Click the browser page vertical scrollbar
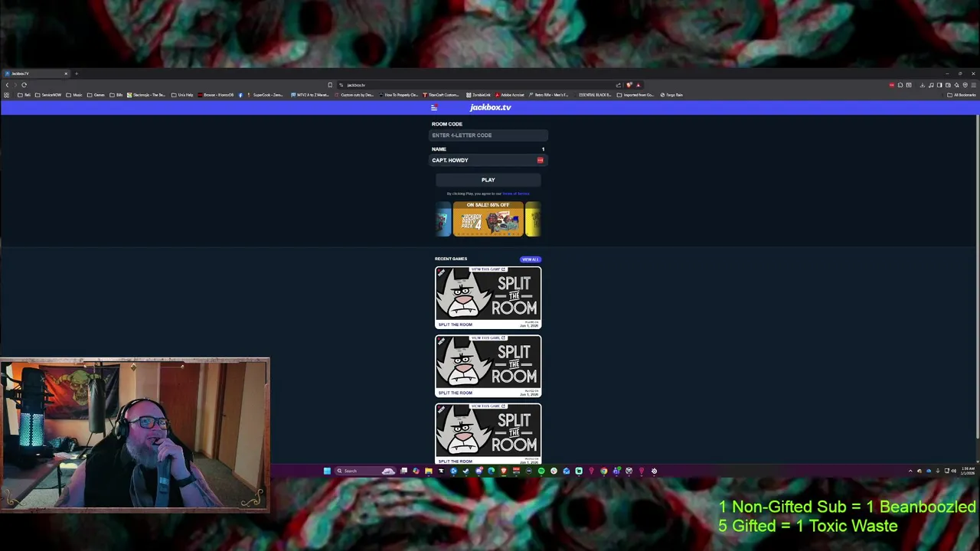 point(977,275)
